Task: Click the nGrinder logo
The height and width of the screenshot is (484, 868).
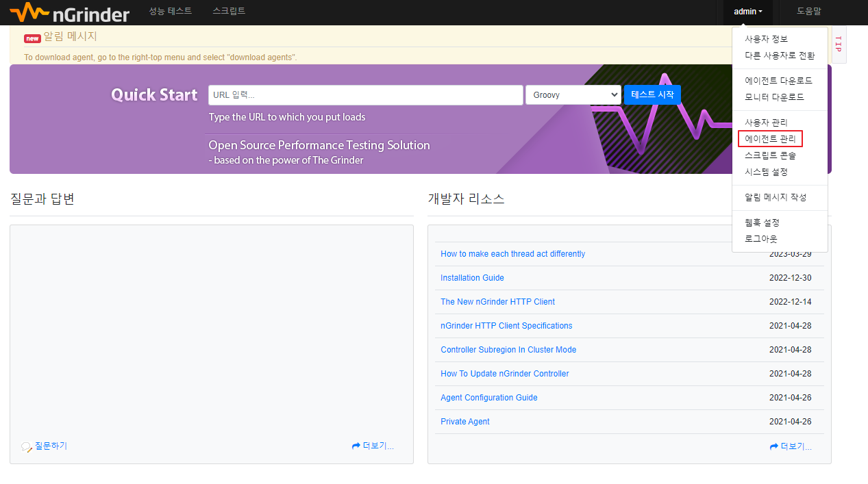Action: click(69, 12)
